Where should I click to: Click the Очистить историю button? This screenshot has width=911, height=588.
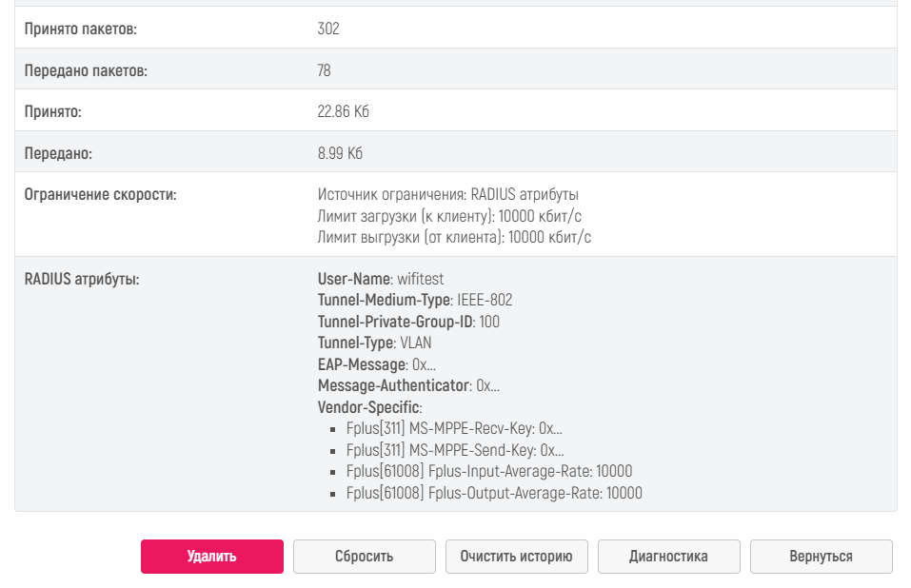(x=516, y=557)
